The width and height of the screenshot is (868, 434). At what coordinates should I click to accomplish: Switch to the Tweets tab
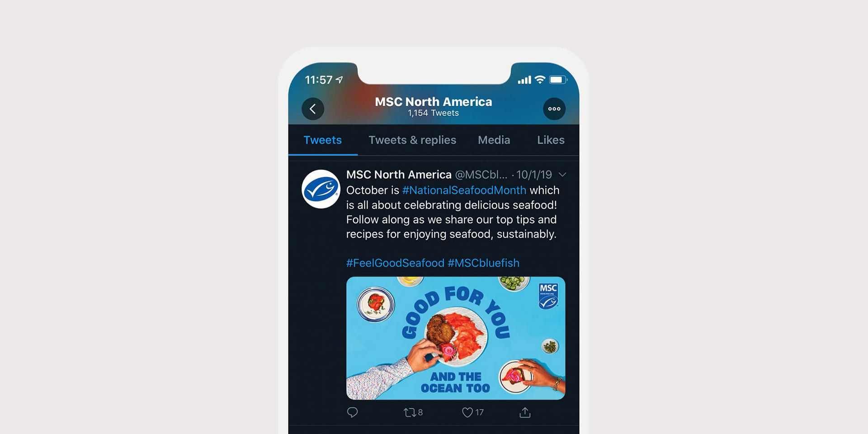click(x=323, y=140)
